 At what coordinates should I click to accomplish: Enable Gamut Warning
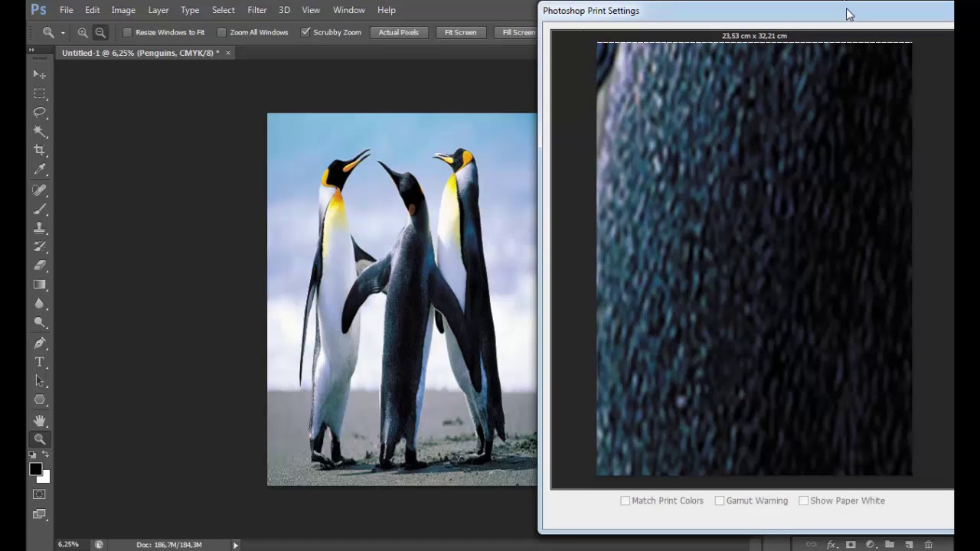point(719,500)
